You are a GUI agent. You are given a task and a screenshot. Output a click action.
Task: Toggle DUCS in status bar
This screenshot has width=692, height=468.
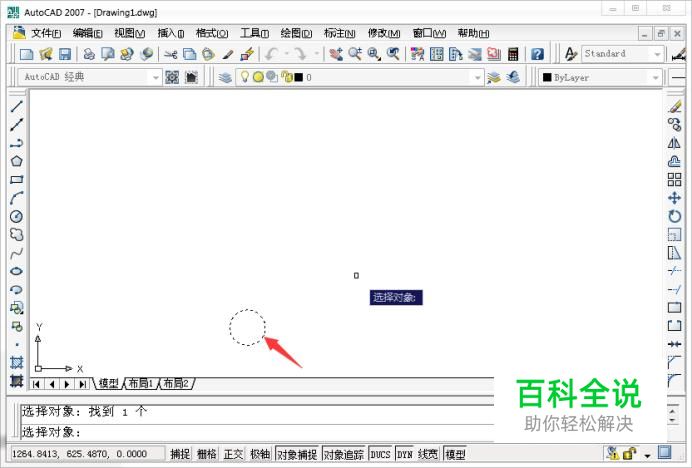(380, 454)
